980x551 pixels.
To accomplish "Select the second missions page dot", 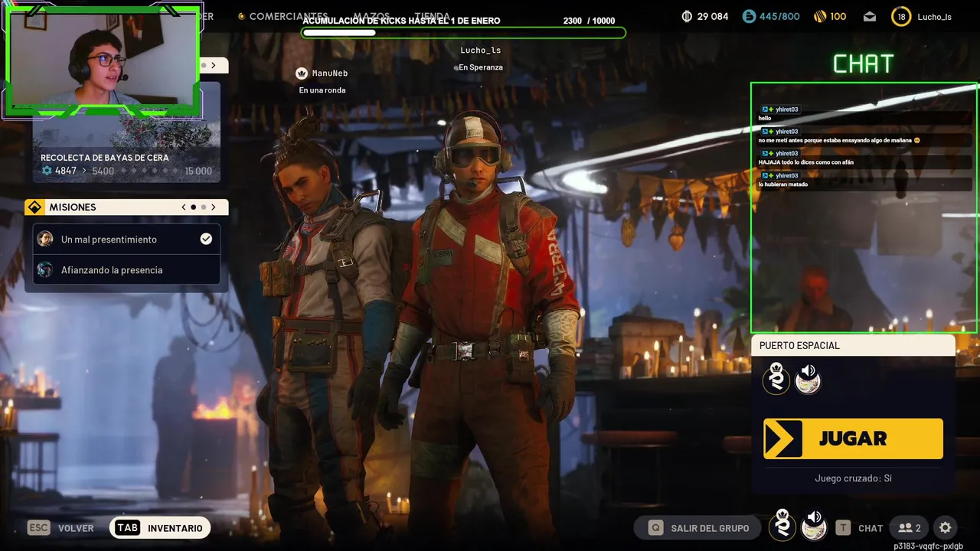I will pos(204,207).
